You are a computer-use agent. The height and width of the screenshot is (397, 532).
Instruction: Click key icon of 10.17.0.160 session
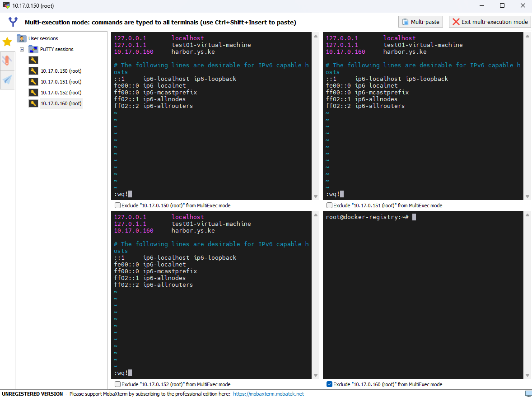coord(33,103)
